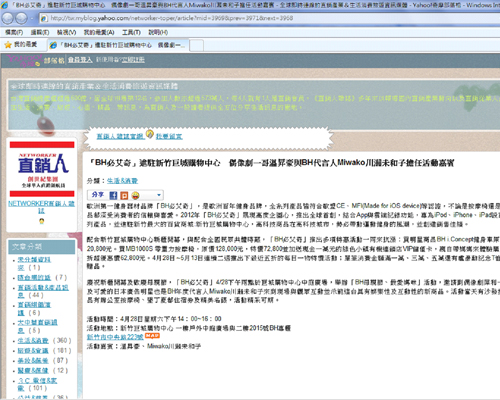Open favorites via the yellow star icon

tap(8, 45)
